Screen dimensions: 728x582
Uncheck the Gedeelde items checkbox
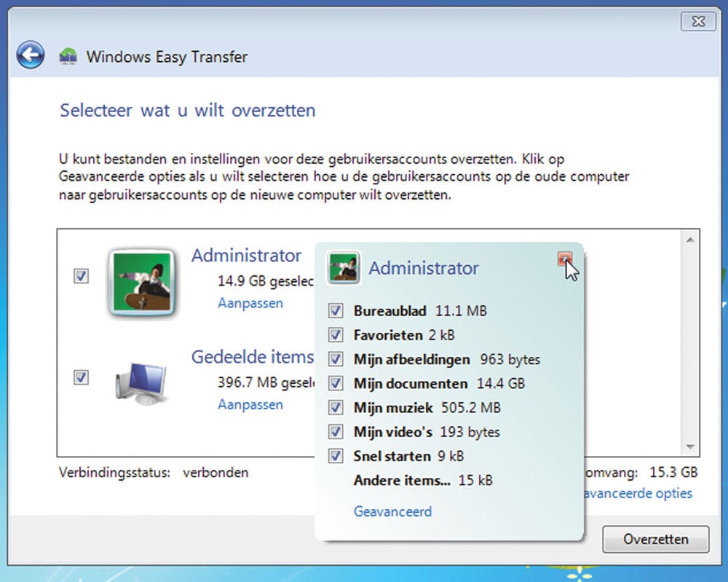point(82,377)
